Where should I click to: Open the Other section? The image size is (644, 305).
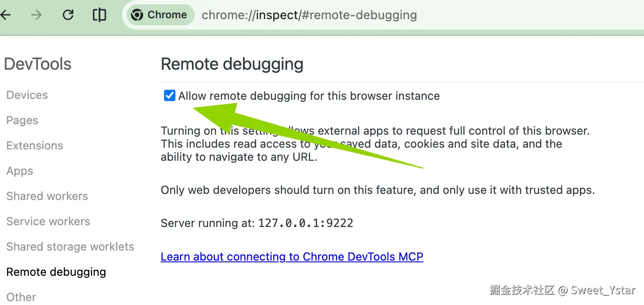tap(21, 297)
